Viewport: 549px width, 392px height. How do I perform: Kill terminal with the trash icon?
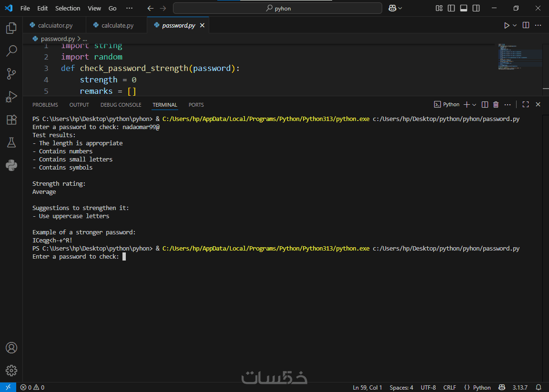(496, 105)
